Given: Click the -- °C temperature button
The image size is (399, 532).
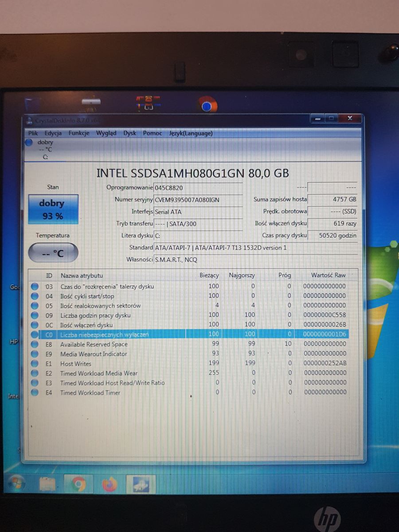Looking at the screenshot, I should click(x=53, y=252).
